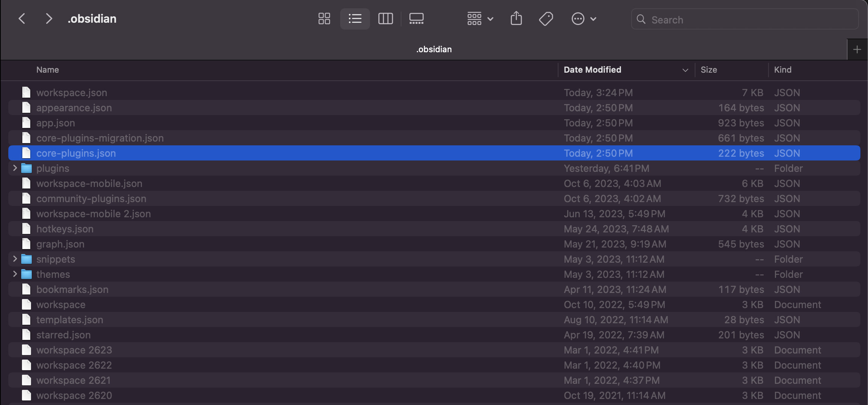The width and height of the screenshot is (868, 405).
Task: Select hotkeys.json file name
Action: point(65,229)
